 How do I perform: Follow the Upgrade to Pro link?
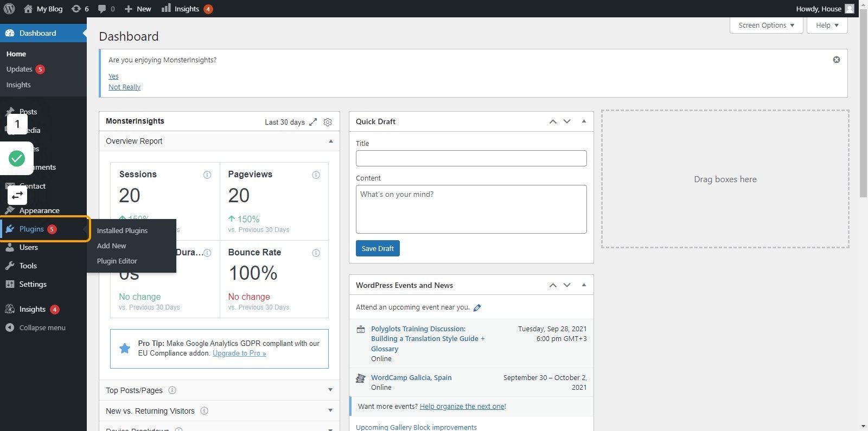tap(239, 353)
